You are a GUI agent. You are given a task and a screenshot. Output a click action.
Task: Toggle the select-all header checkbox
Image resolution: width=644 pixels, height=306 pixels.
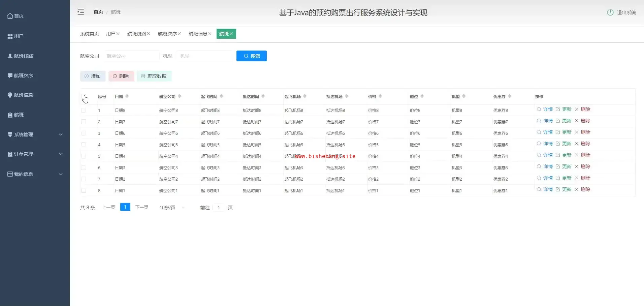84,96
